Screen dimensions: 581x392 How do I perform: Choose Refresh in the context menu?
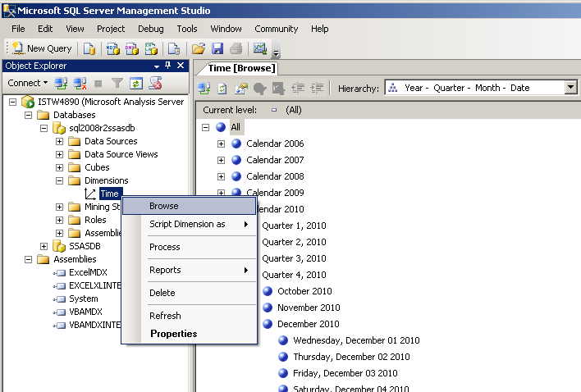(x=190, y=316)
